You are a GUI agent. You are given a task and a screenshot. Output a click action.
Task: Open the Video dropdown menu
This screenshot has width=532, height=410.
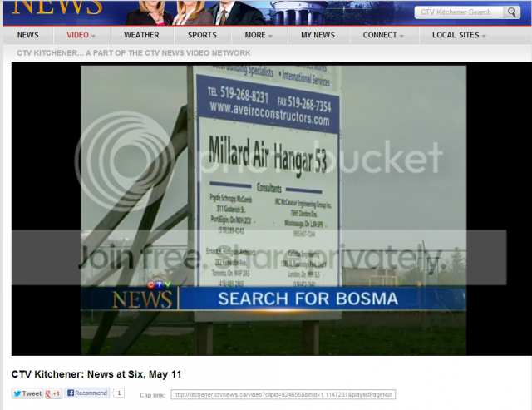[81, 36]
